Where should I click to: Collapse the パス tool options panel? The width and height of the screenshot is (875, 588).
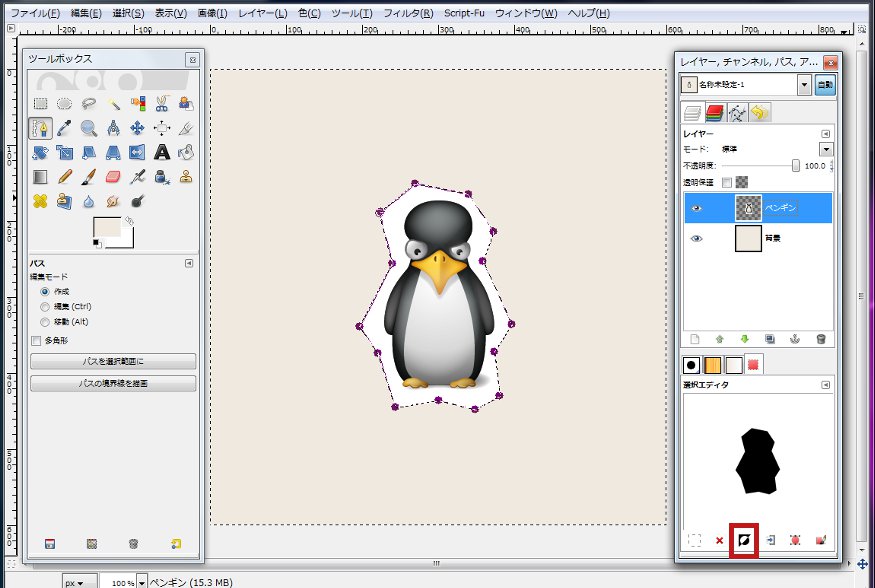point(188,264)
